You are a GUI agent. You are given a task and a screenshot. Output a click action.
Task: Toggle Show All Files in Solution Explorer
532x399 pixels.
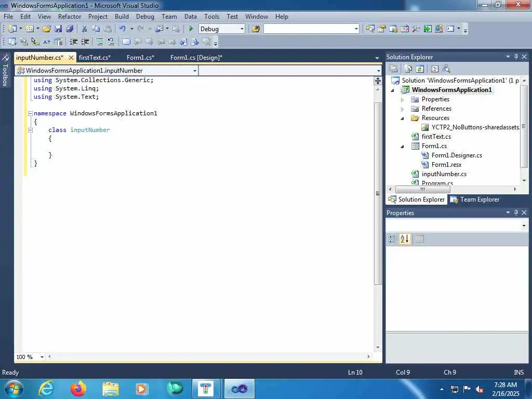coord(408,69)
